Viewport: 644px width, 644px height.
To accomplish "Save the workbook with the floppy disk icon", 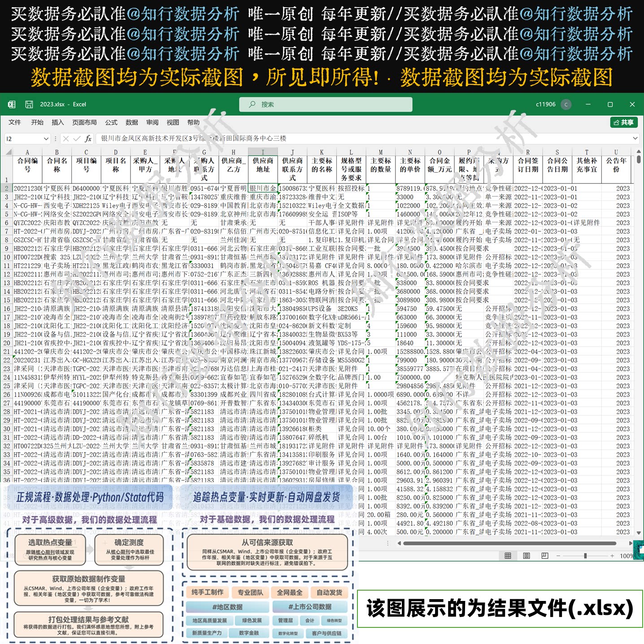I will tap(29, 104).
